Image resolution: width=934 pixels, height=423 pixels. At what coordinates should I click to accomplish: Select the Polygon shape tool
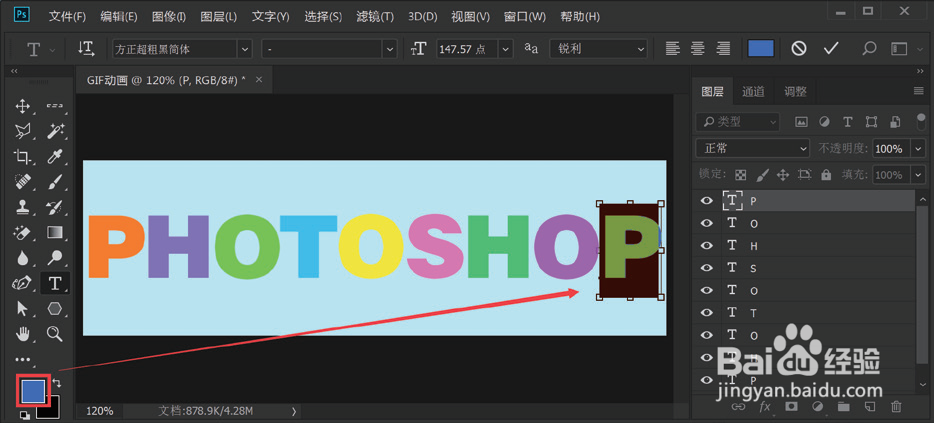pos(55,308)
